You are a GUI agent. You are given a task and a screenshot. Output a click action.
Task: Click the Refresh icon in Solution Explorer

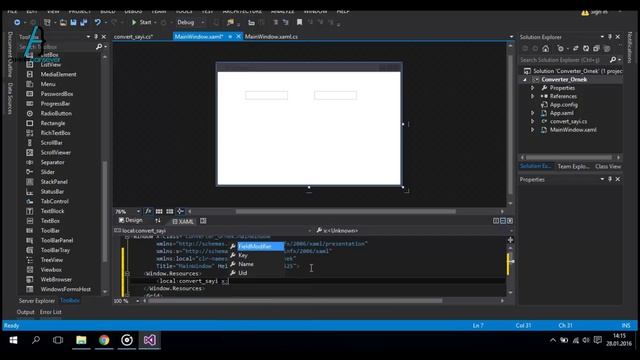[x=586, y=49]
